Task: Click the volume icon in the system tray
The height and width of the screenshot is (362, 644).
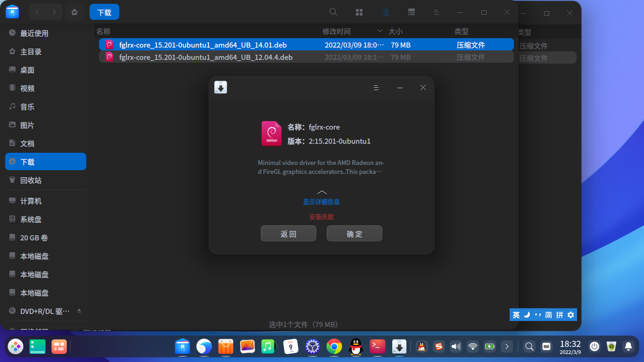Action: [455, 346]
